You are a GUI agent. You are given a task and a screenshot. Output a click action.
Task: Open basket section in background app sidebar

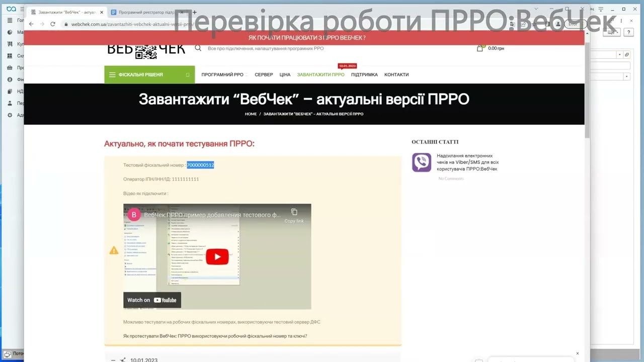(15, 68)
